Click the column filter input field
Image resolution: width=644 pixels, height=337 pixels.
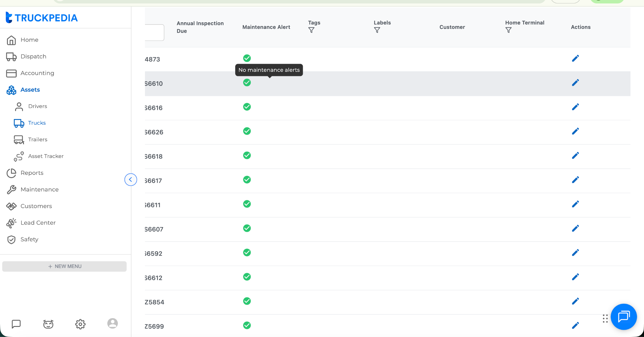pyautogui.click(x=155, y=32)
